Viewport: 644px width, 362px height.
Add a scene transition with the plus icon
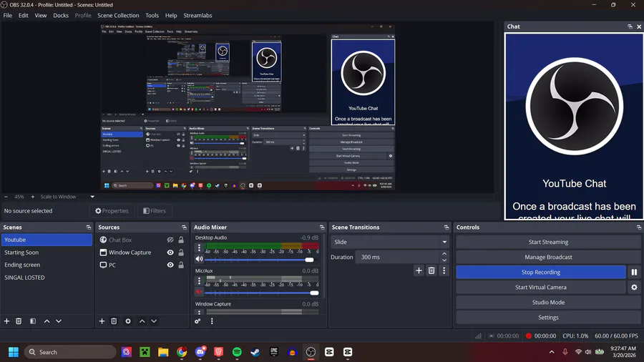coord(419,270)
